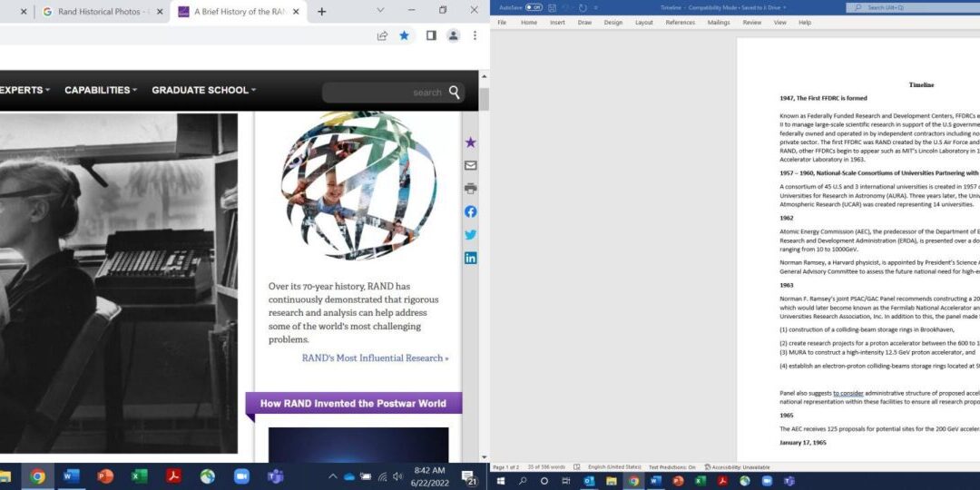Image resolution: width=980 pixels, height=490 pixels.
Task: Bookmark this page with the Chrome star
Action: click(x=405, y=35)
